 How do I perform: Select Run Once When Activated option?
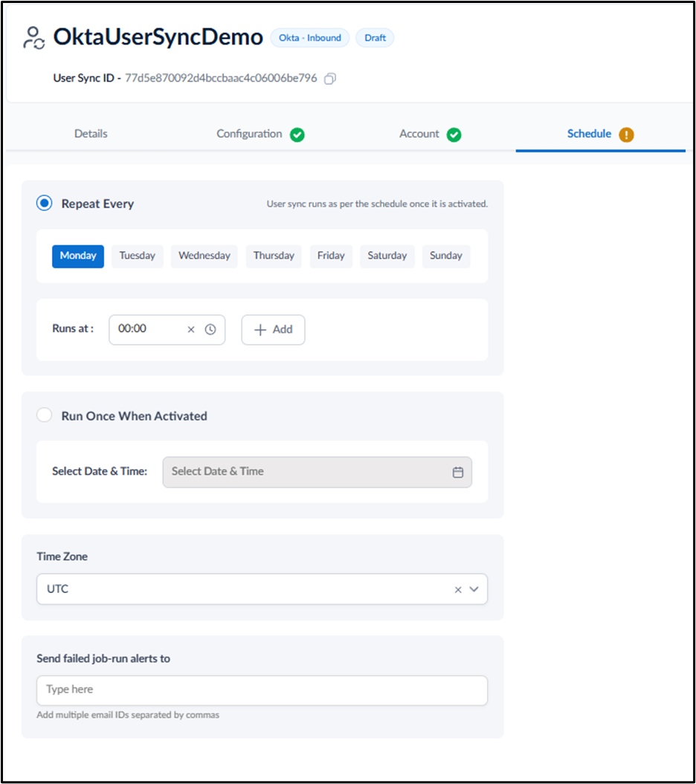(45, 415)
